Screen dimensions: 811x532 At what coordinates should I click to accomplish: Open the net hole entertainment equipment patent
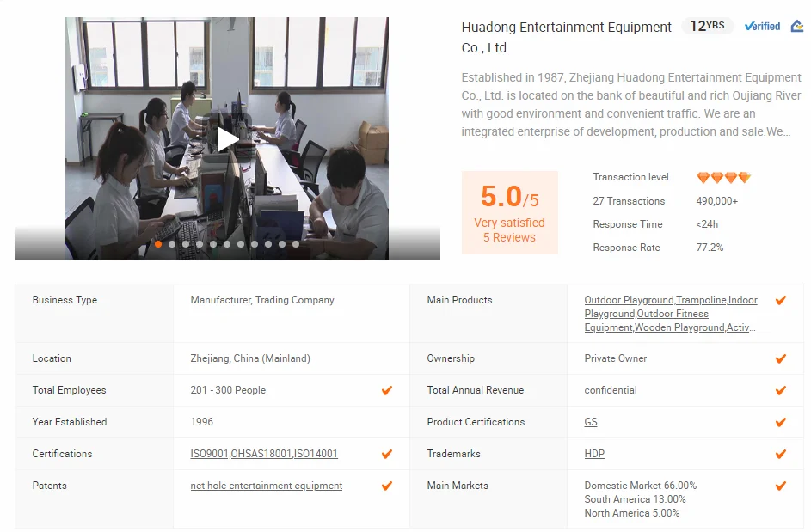point(267,486)
